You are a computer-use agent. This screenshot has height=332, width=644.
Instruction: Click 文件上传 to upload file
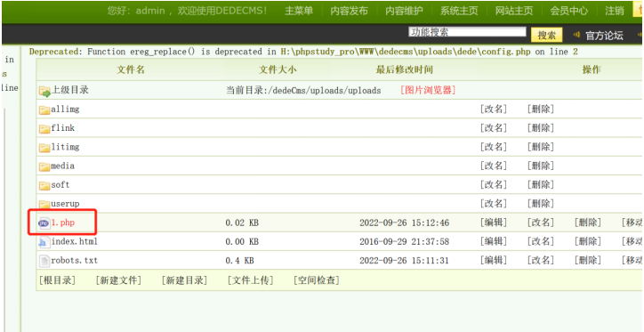click(251, 280)
